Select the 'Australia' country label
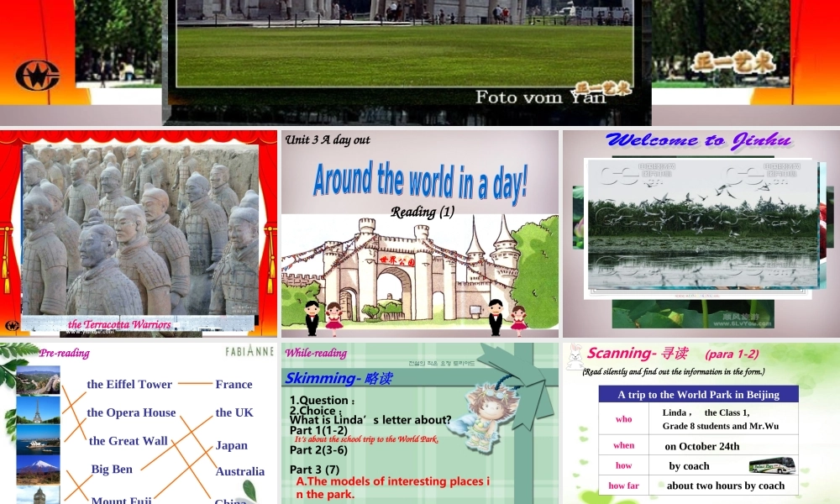 239,471
